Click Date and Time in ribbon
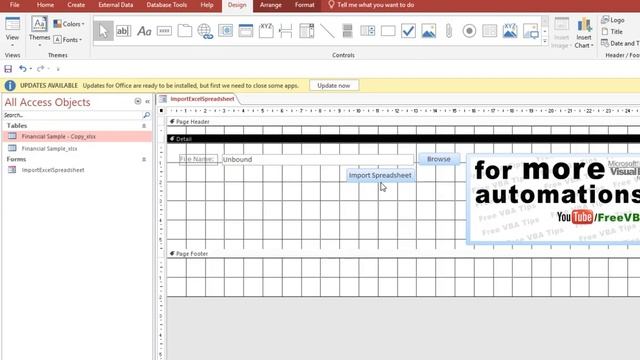This screenshot has height=360, width=640. click(x=620, y=43)
